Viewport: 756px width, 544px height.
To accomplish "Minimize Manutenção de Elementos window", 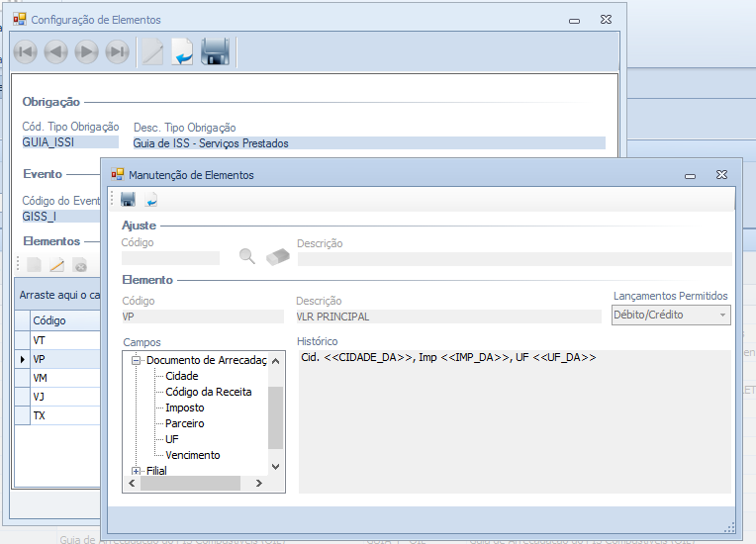I will [x=691, y=175].
